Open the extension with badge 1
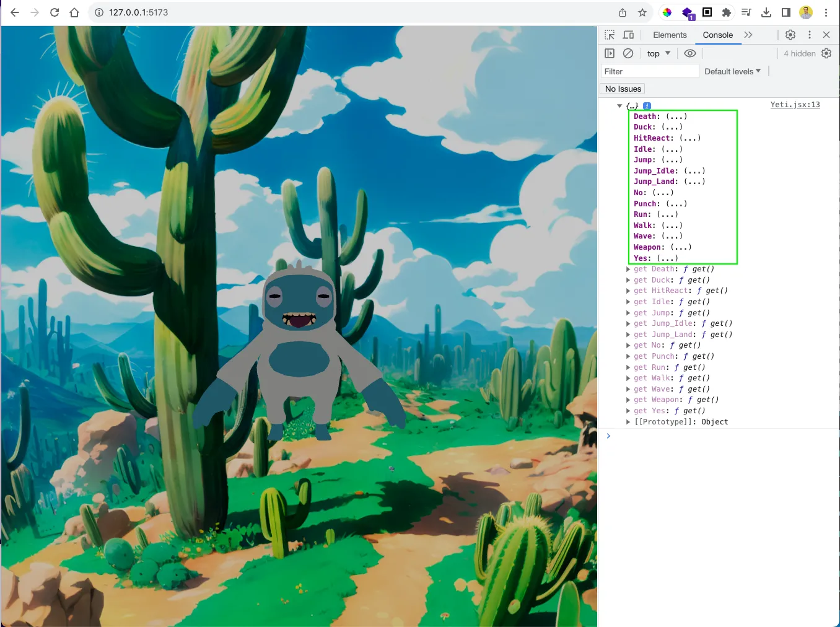The image size is (840, 627). coord(688,13)
